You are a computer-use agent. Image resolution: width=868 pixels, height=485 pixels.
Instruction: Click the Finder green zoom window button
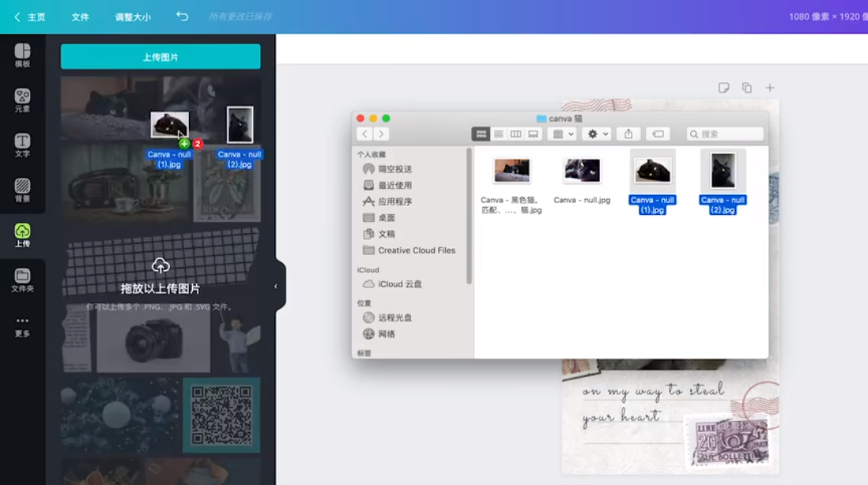coord(386,118)
